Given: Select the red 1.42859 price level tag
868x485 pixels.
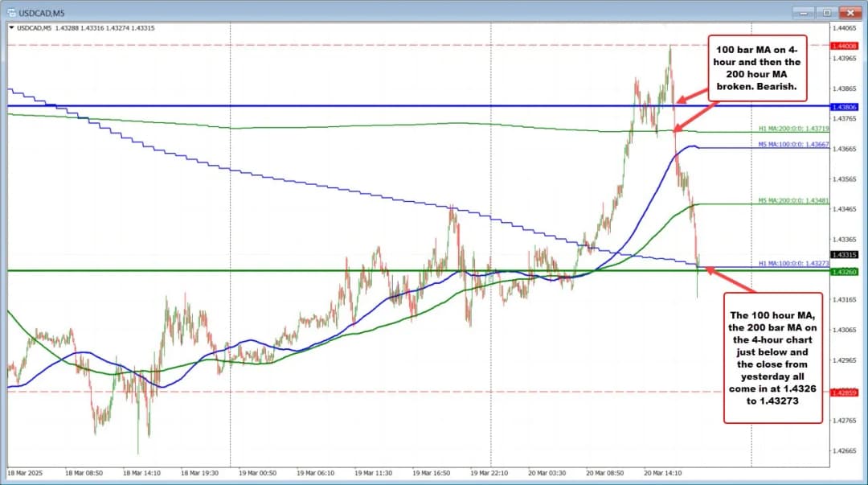Looking at the screenshot, I should tap(845, 393).
